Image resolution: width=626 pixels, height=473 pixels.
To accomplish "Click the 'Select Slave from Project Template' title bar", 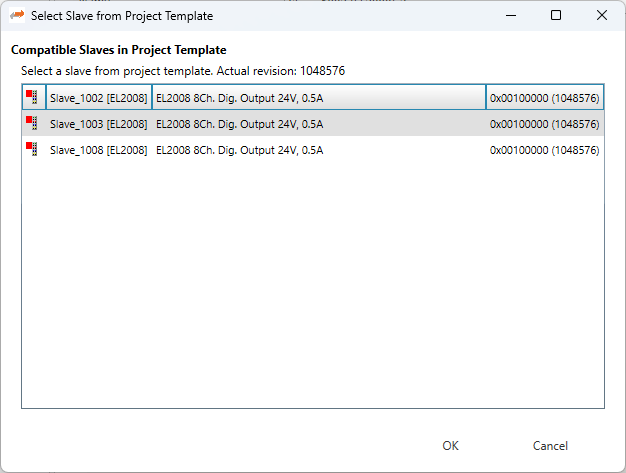I will 250,16.
